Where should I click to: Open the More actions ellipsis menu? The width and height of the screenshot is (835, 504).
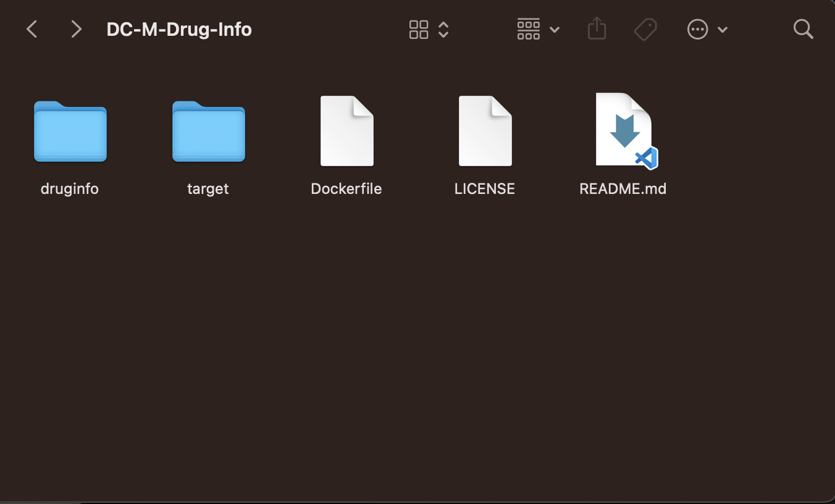pos(707,29)
